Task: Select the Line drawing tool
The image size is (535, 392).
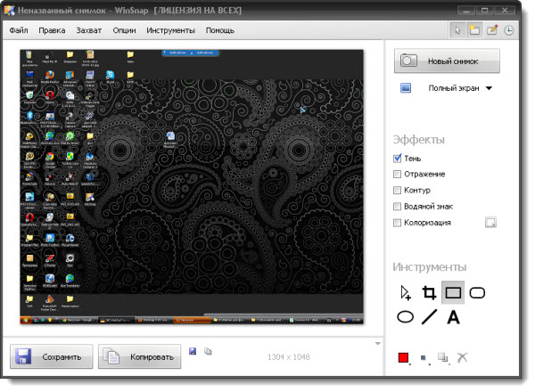Action: click(429, 316)
